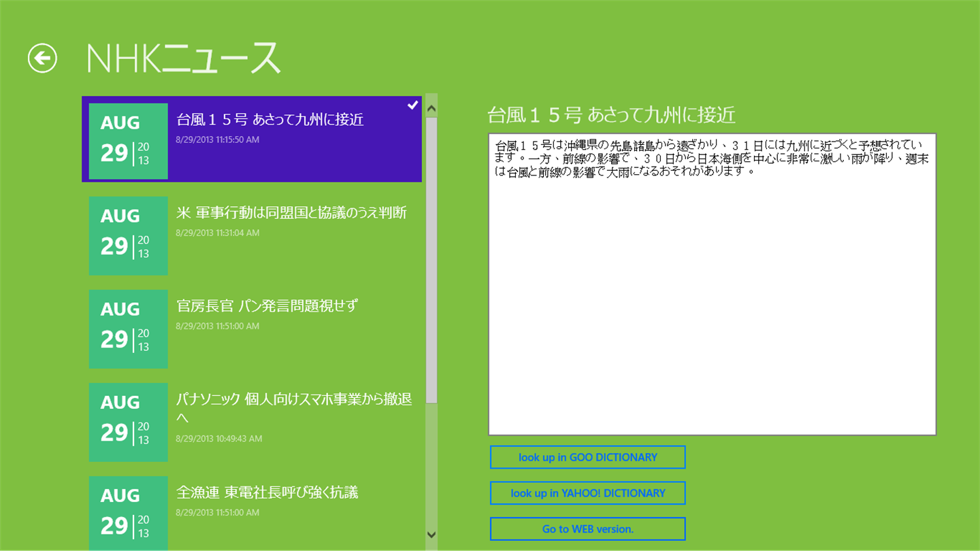Select 台風１５号 あさって九州に接近 list title
Screen dimensions: 980x551
coord(270,120)
